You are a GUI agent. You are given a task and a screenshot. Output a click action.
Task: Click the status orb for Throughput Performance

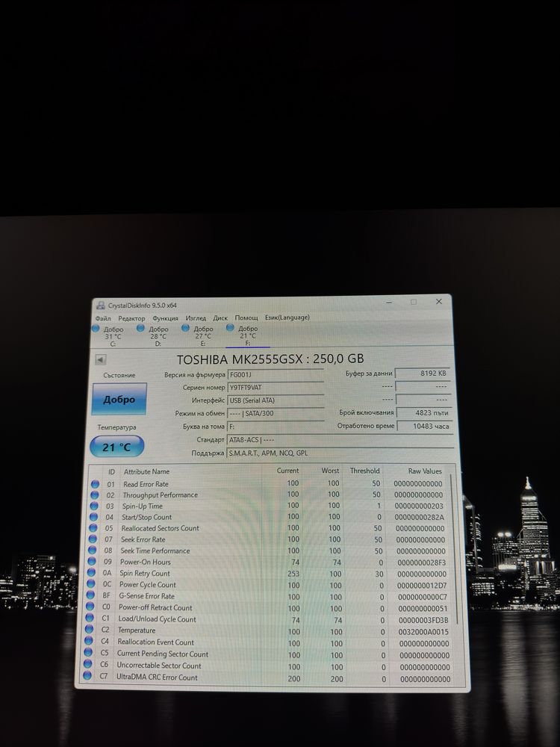tap(95, 495)
